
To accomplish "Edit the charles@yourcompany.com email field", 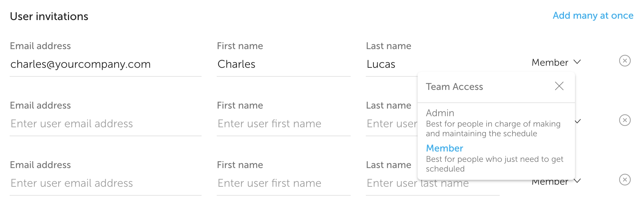I will coord(105,64).
